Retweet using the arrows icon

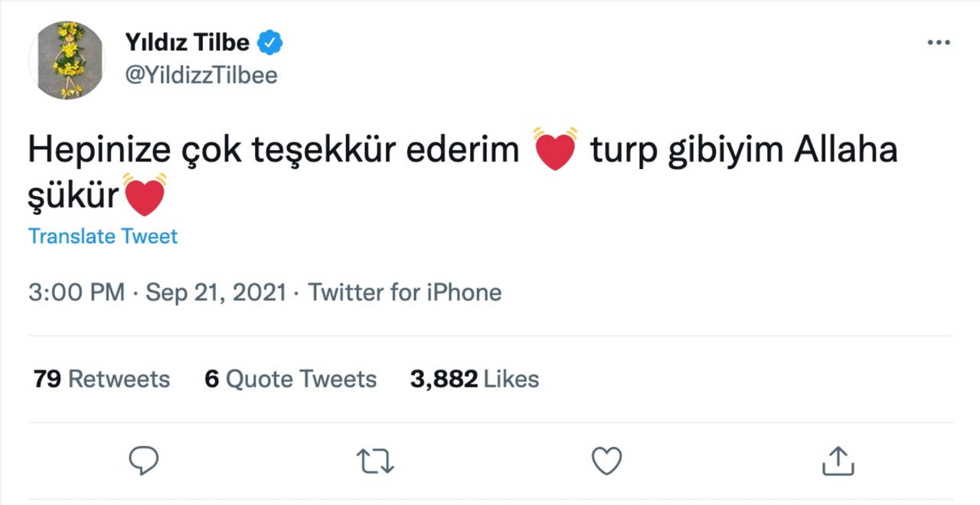click(x=375, y=461)
